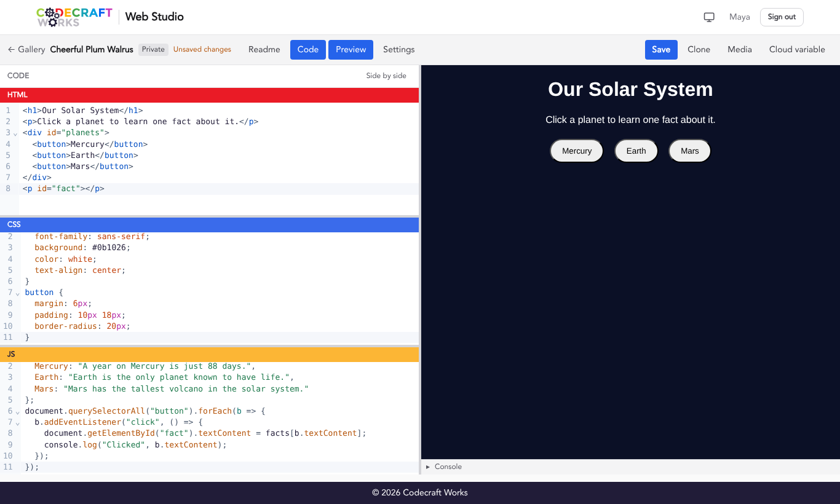Open the Readme tab
The image size is (840, 504).
coord(264,50)
